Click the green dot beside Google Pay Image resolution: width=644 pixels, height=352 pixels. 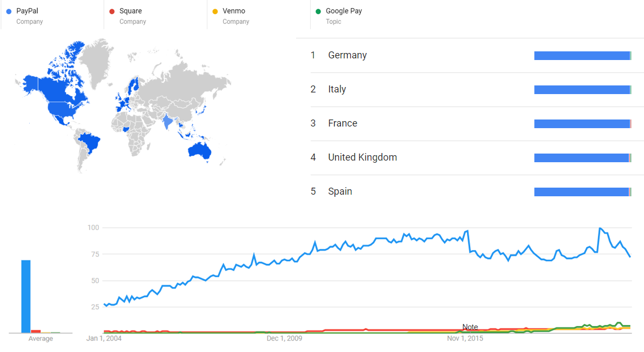click(318, 11)
